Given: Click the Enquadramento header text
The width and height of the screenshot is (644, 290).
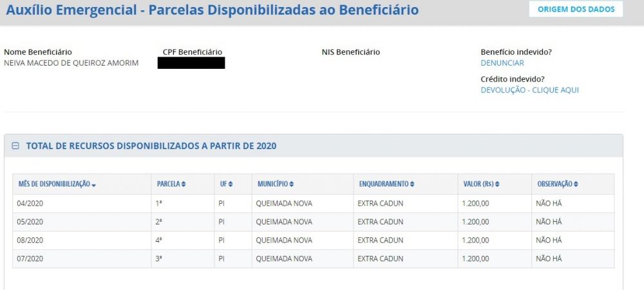Looking at the screenshot, I should 384,185.
